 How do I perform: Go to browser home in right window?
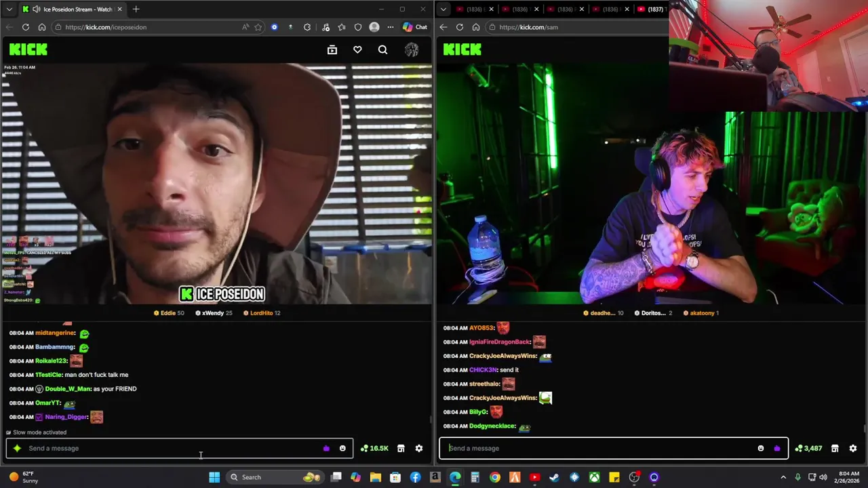(x=476, y=27)
